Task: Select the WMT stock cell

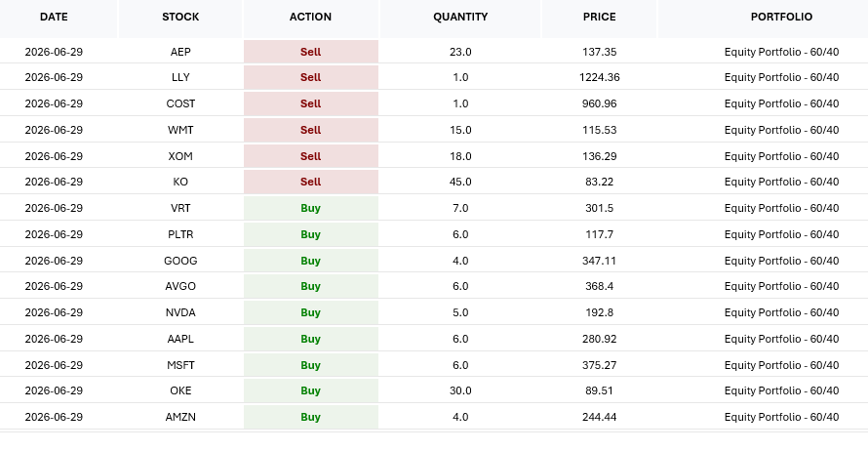Action: [180, 130]
